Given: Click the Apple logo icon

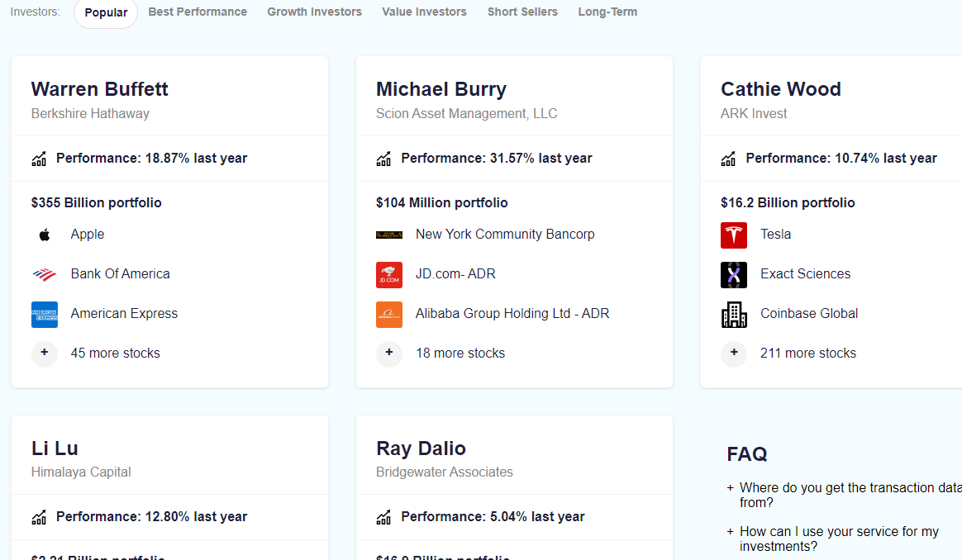Looking at the screenshot, I should click(x=44, y=235).
